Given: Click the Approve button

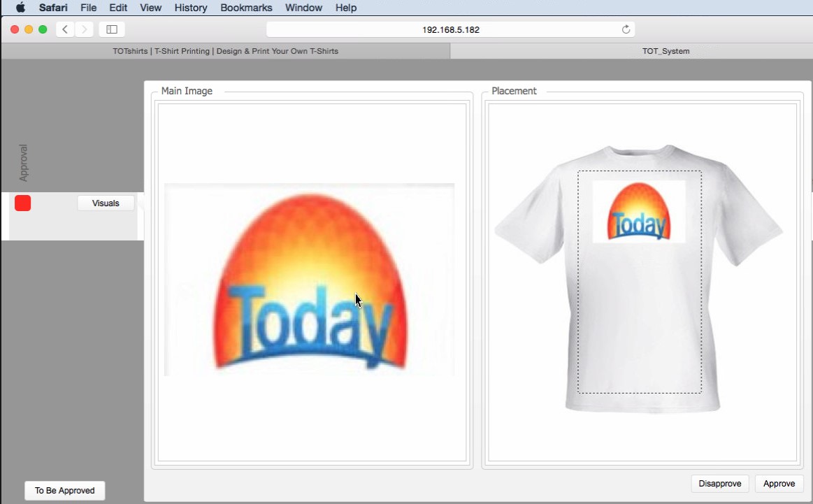Looking at the screenshot, I should [779, 484].
